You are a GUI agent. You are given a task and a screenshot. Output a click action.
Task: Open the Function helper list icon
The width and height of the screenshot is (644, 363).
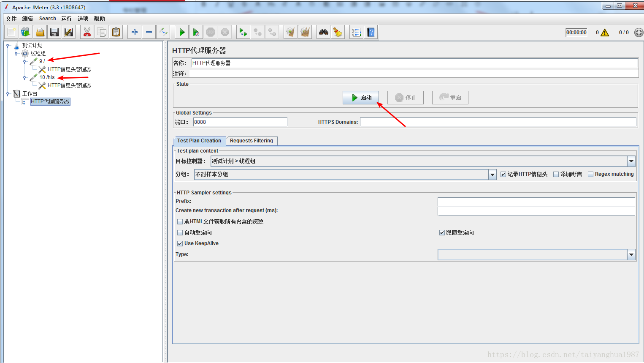[x=357, y=32]
